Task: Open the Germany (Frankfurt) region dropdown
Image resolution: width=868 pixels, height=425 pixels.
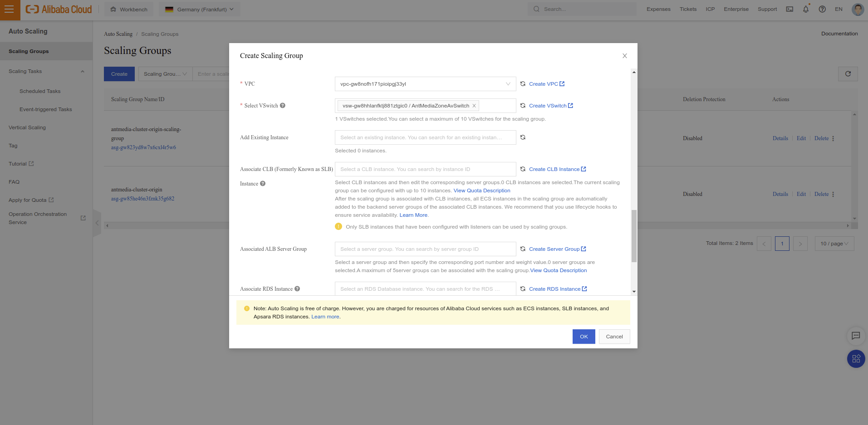Action: click(x=200, y=9)
